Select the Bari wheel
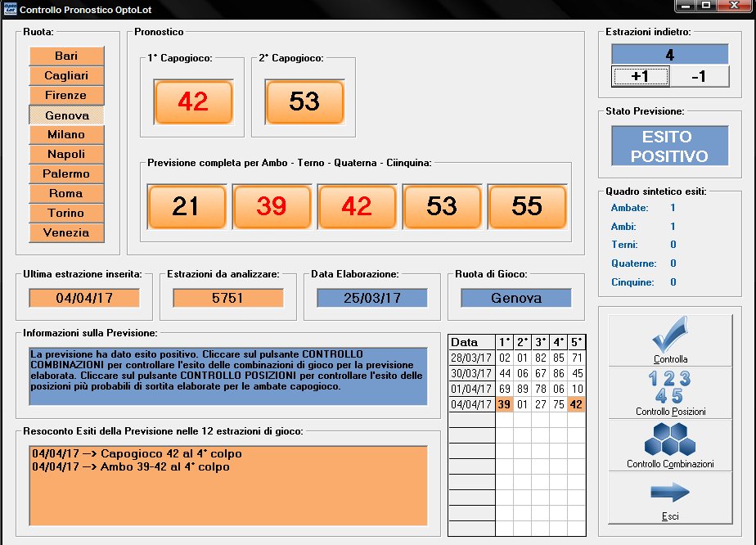This screenshot has height=545, width=756. click(66, 56)
